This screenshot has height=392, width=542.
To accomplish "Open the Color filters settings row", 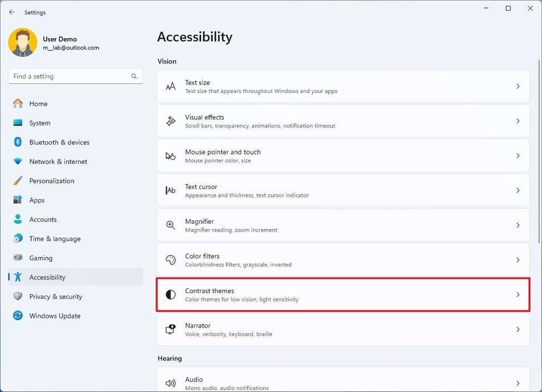I will pos(343,260).
